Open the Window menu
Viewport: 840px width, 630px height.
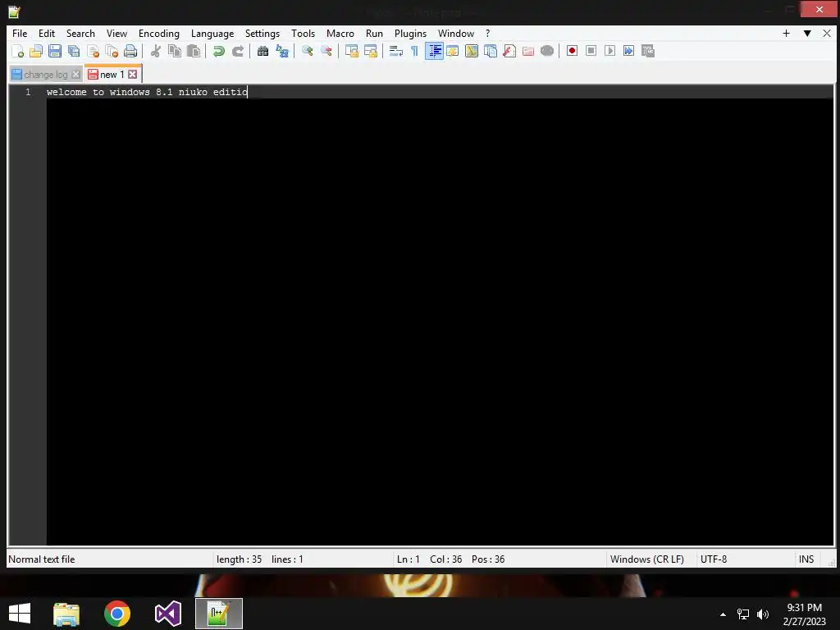456,33
